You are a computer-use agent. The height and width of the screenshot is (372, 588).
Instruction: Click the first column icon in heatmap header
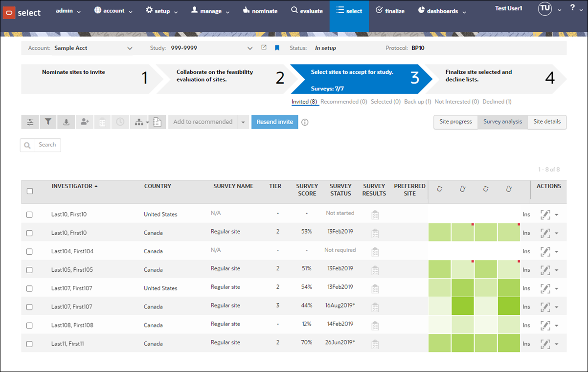439,189
